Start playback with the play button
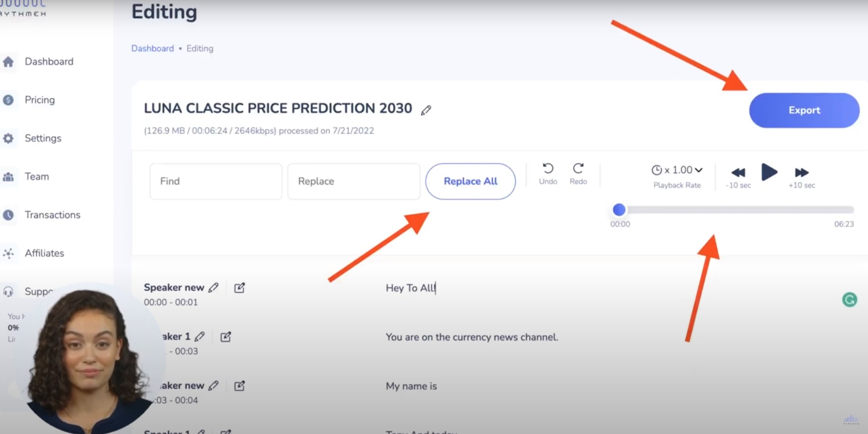 coord(769,172)
